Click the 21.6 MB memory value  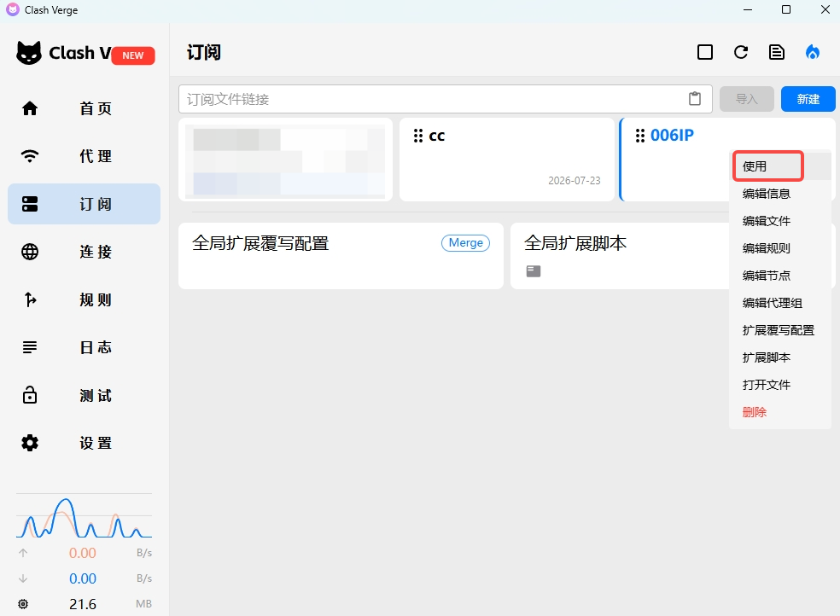tap(83, 604)
